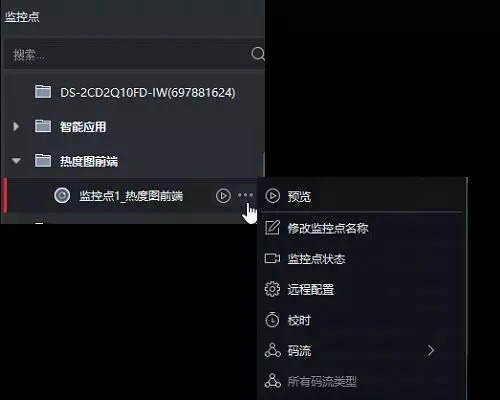Select 所有码流类型 menu entry
Viewport: 500px width, 400px height.
coord(363,381)
